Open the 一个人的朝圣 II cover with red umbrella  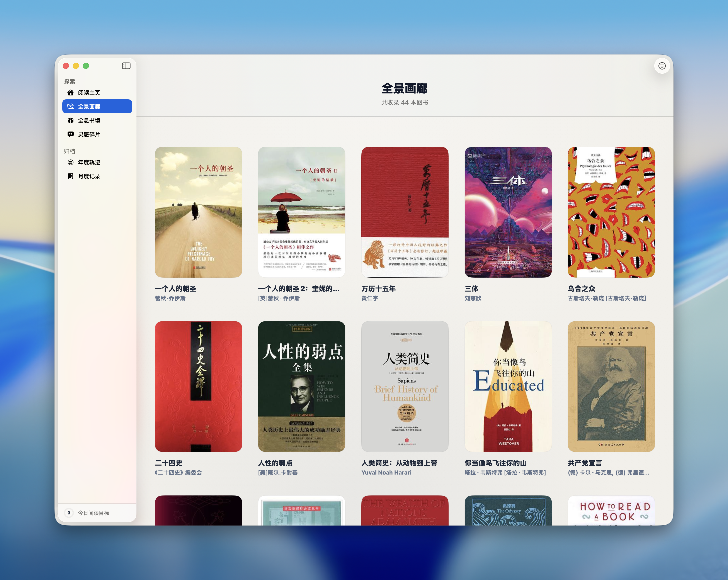(301, 212)
